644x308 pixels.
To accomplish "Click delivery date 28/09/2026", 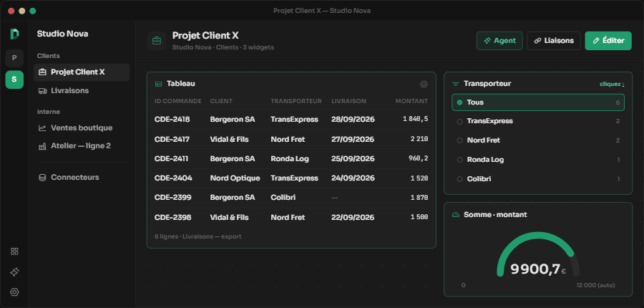I will pyautogui.click(x=353, y=119).
